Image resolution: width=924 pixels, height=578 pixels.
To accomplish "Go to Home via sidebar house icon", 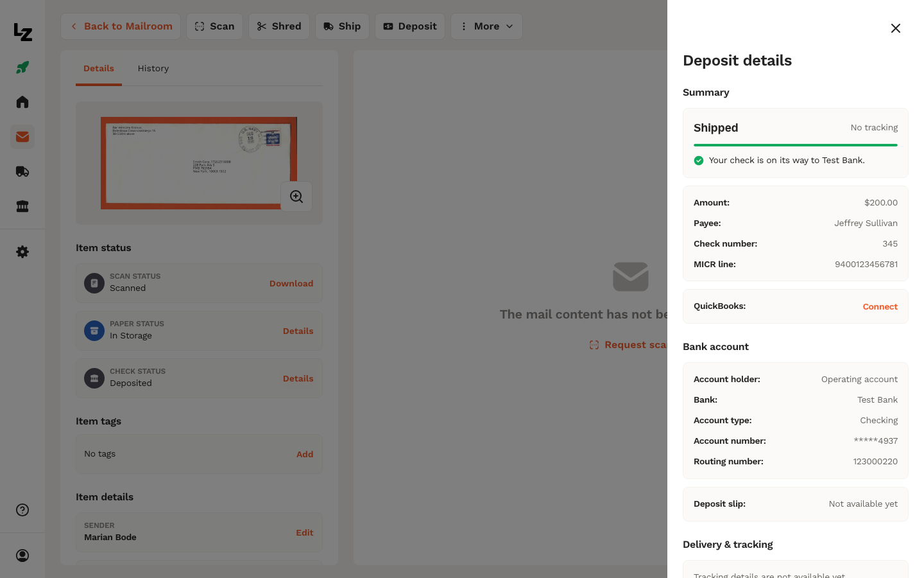I will point(22,102).
